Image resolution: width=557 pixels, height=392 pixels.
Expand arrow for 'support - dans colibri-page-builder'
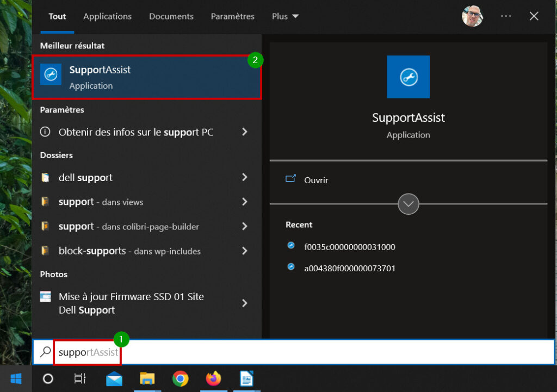click(x=245, y=226)
